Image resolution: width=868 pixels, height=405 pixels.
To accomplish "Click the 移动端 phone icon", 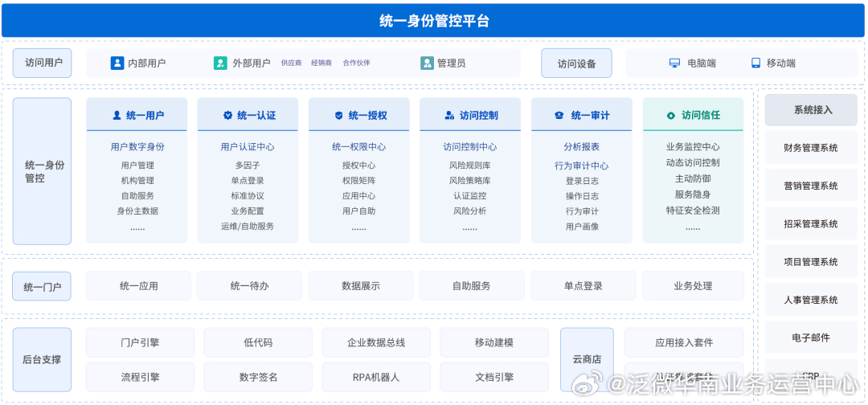I will pyautogui.click(x=755, y=63).
